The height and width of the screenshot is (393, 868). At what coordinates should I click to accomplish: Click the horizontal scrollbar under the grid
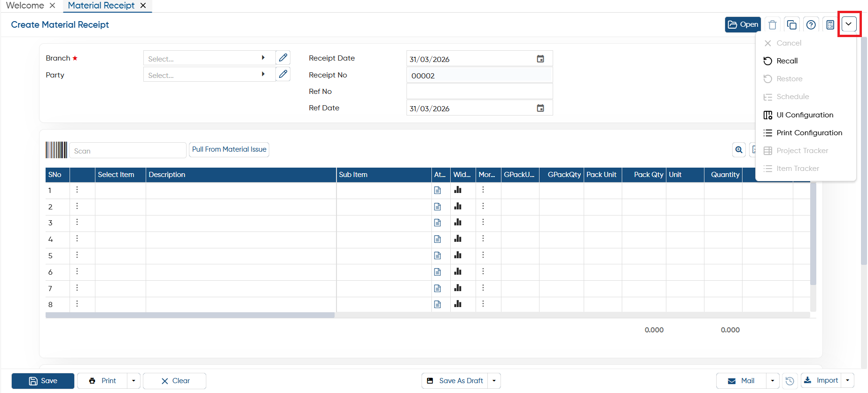coord(190,316)
